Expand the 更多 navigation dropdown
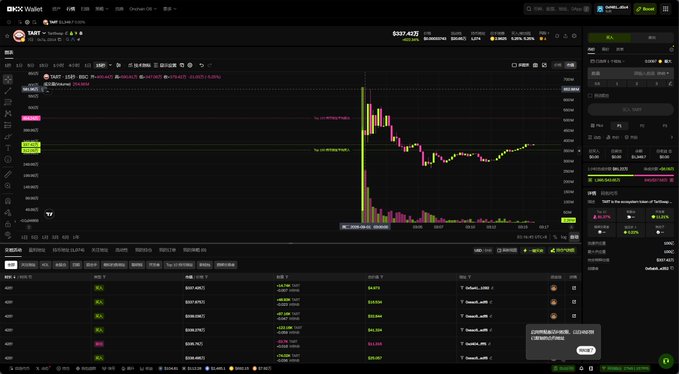 click(169, 9)
